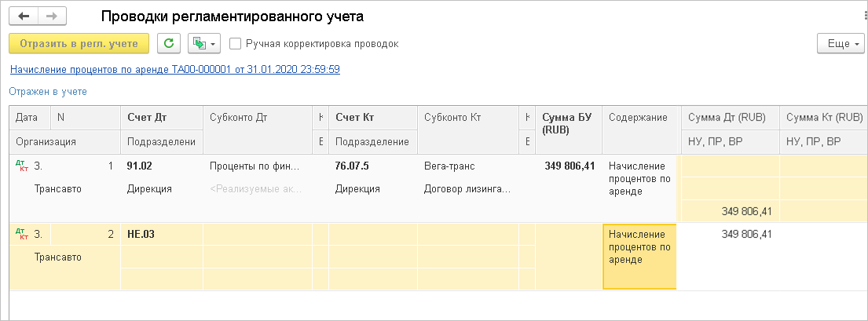Screen dimensions: 868x321
Task: Open the report icon dropdown menu
Action: 204,44
